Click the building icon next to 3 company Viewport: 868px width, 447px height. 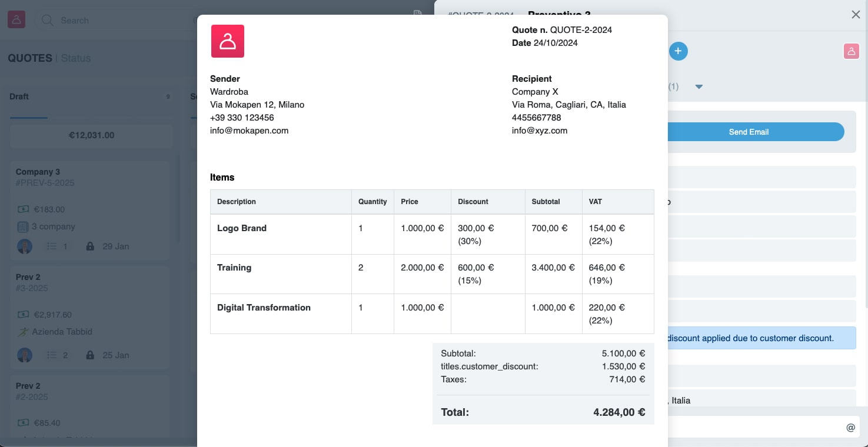[24, 226]
